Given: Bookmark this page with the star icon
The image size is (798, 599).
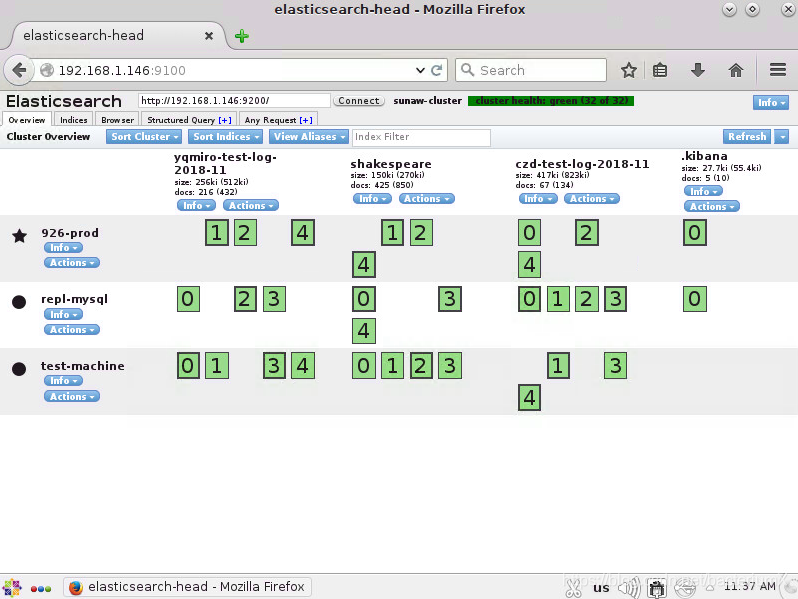Looking at the screenshot, I should point(629,70).
